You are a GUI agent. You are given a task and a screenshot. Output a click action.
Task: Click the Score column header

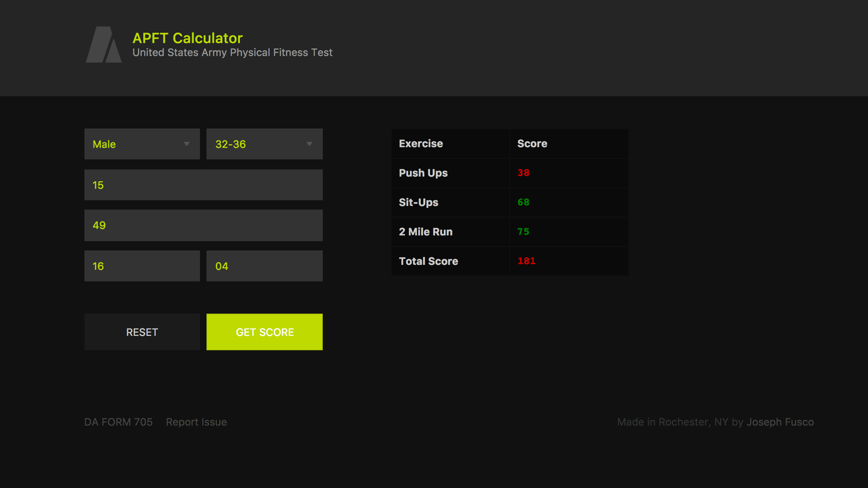tap(532, 143)
